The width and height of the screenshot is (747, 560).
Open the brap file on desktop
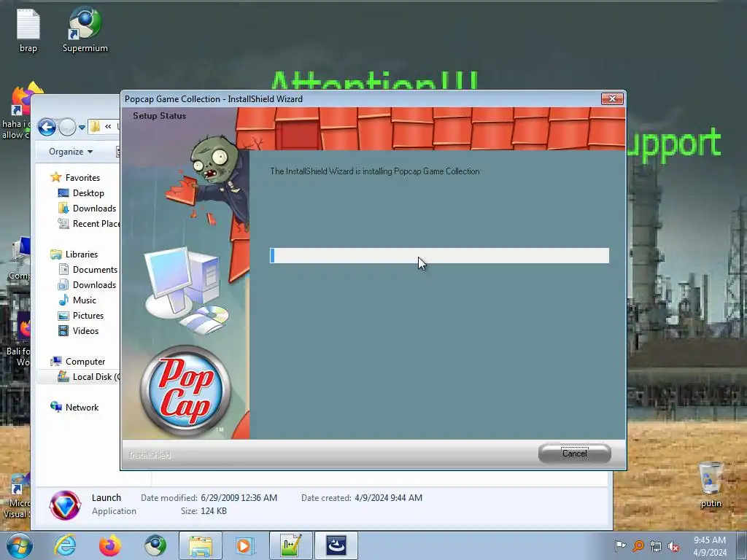pyautogui.click(x=28, y=31)
